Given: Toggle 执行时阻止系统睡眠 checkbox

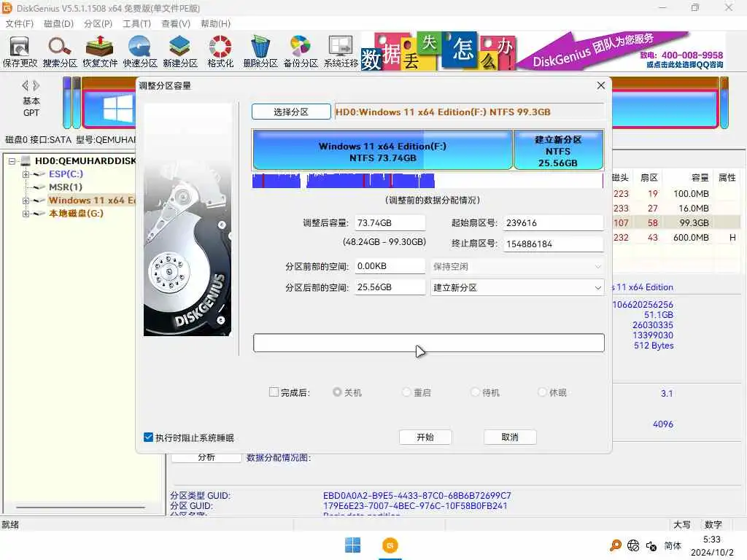Looking at the screenshot, I should [x=148, y=437].
